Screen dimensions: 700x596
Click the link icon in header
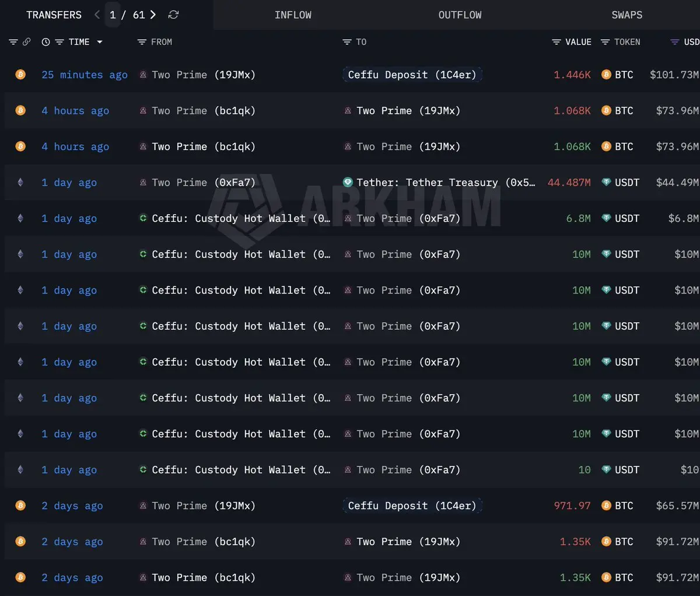click(x=26, y=42)
